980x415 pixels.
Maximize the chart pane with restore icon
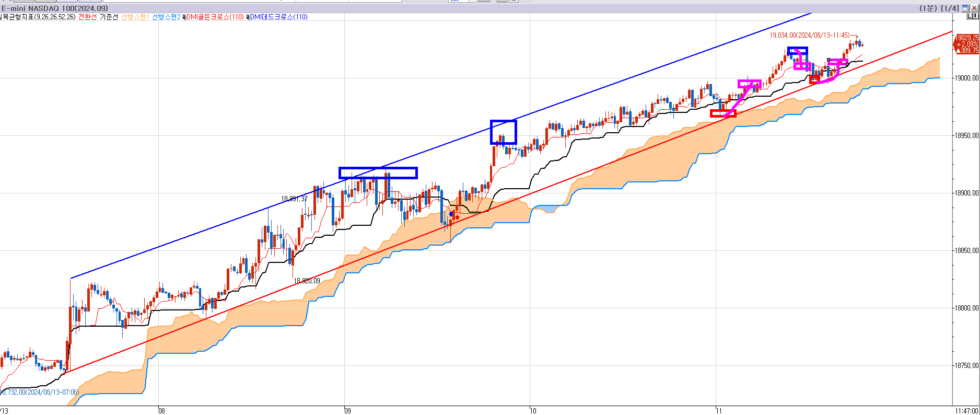coord(965,8)
